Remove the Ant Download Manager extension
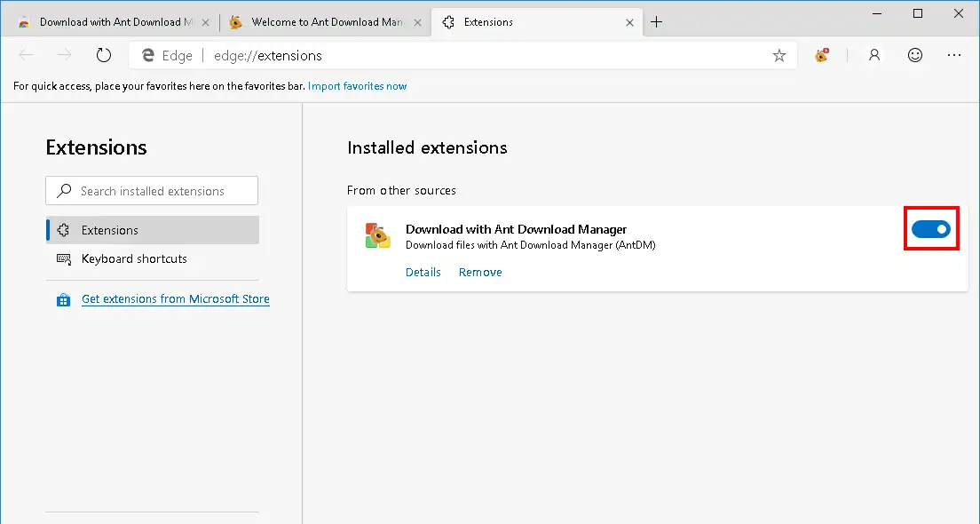This screenshot has width=980, height=524. (x=480, y=272)
